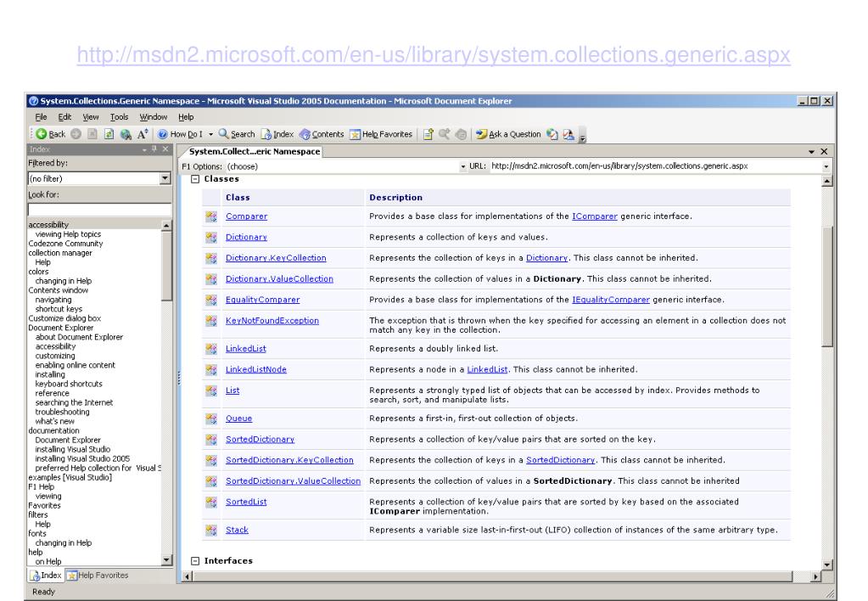Screen dimensions: 868x601
Task: Open the Queue class link
Action: pyautogui.click(x=238, y=418)
